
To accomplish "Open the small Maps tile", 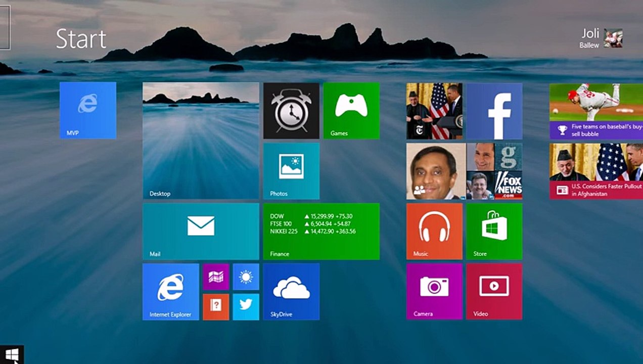I will click(x=216, y=277).
